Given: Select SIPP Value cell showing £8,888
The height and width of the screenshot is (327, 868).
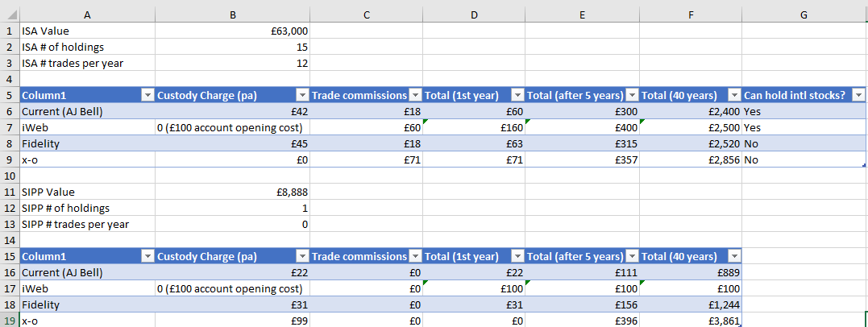Looking at the screenshot, I should pyautogui.click(x=232, y=192).
